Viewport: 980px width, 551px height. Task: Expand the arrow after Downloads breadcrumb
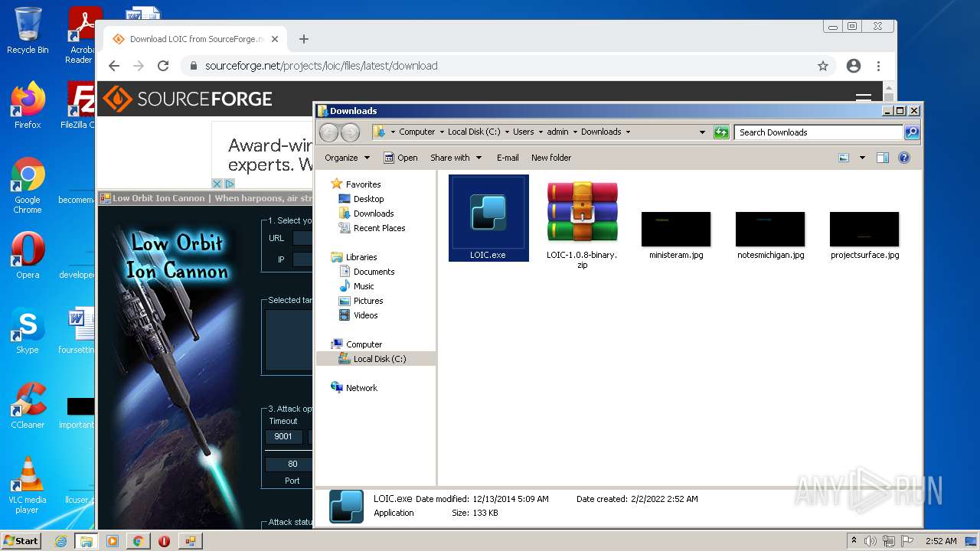[x=628, y=132]
